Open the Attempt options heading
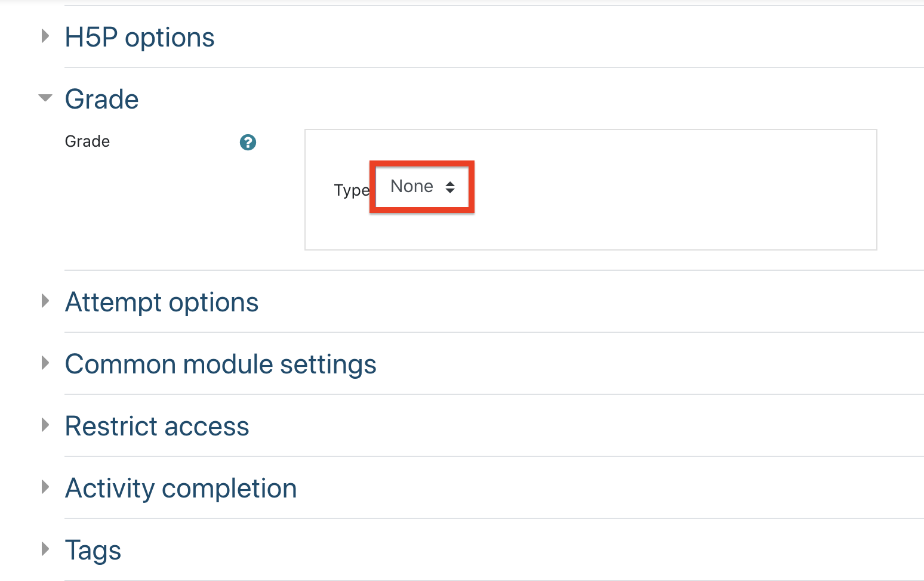Image resolution: width=924 pixels, height=581 pixels. click(x=162, y=302)
